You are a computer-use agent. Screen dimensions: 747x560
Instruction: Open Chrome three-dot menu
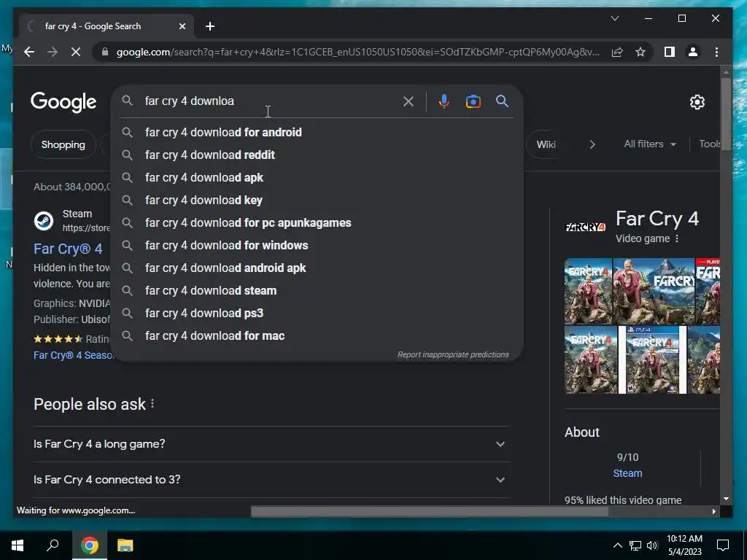pos(716,52)
